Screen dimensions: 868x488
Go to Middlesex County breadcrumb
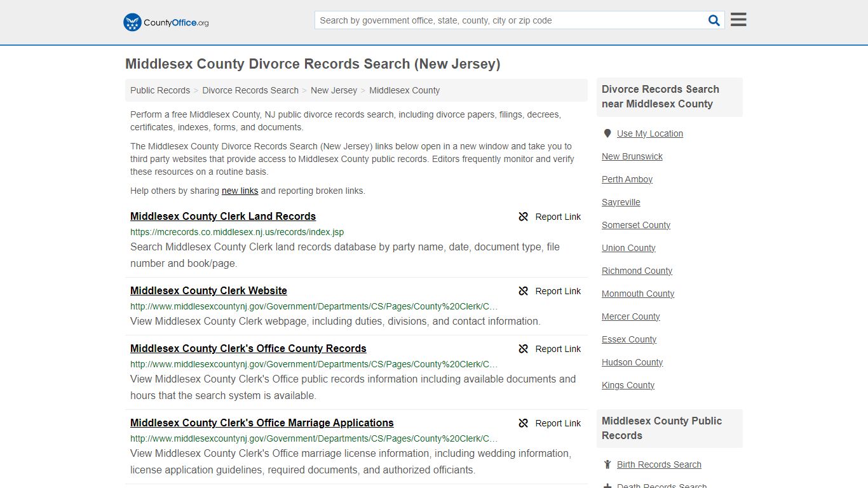(x=404, y=90)
